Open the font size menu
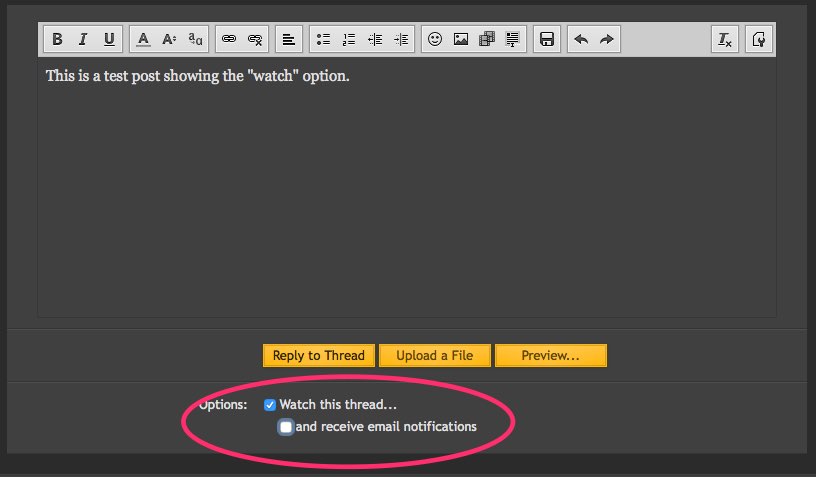This screenshot has height=477, width=816. (169, 39)
